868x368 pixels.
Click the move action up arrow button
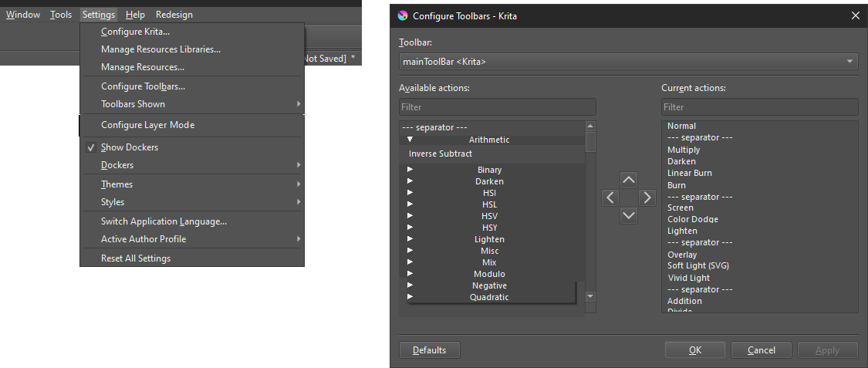pos(629,180)
